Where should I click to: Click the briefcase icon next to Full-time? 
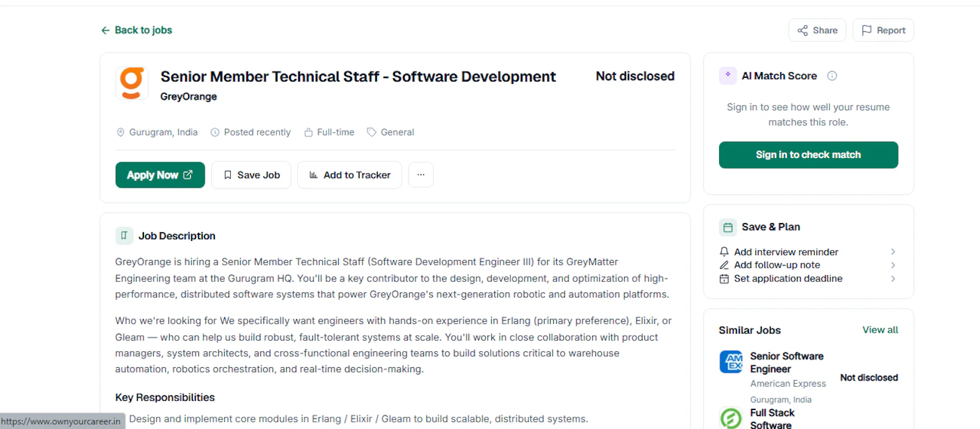click(x=309, y=132)
